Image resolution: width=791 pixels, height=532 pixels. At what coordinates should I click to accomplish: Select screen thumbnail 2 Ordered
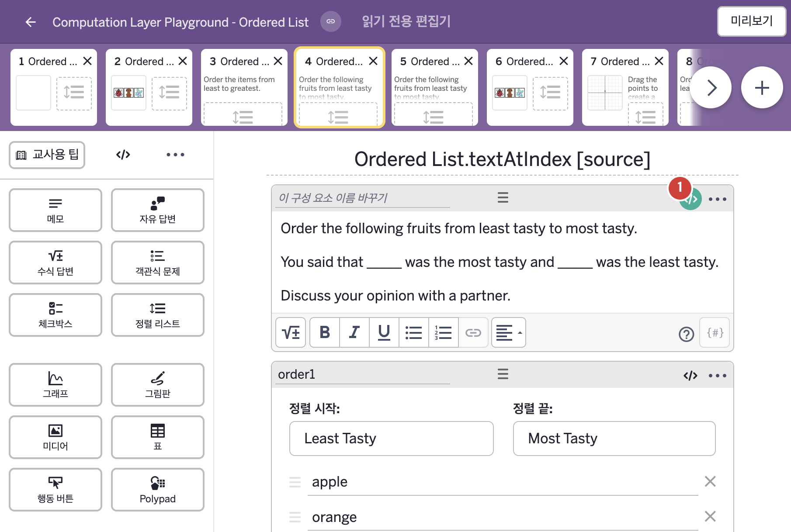coord(149,87)
